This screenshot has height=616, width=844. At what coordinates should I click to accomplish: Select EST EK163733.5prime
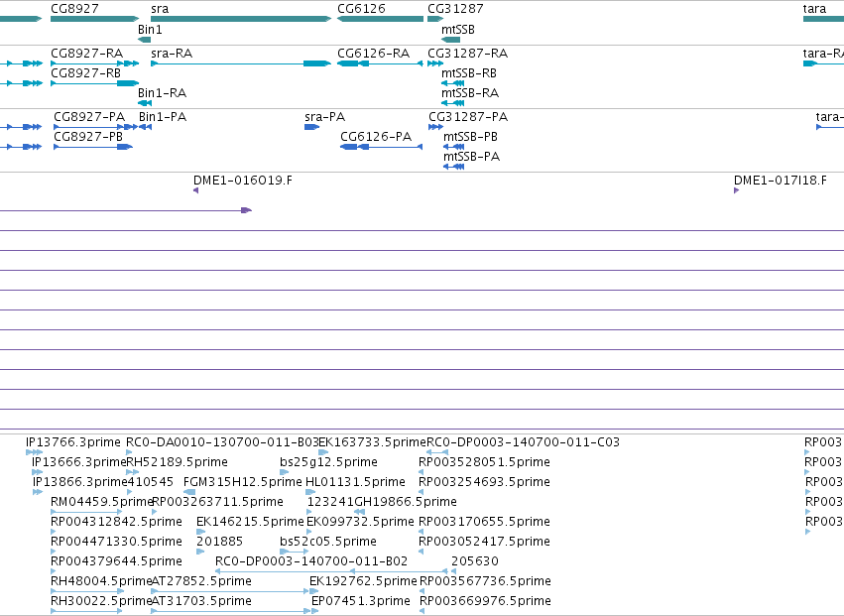[323, 452]
